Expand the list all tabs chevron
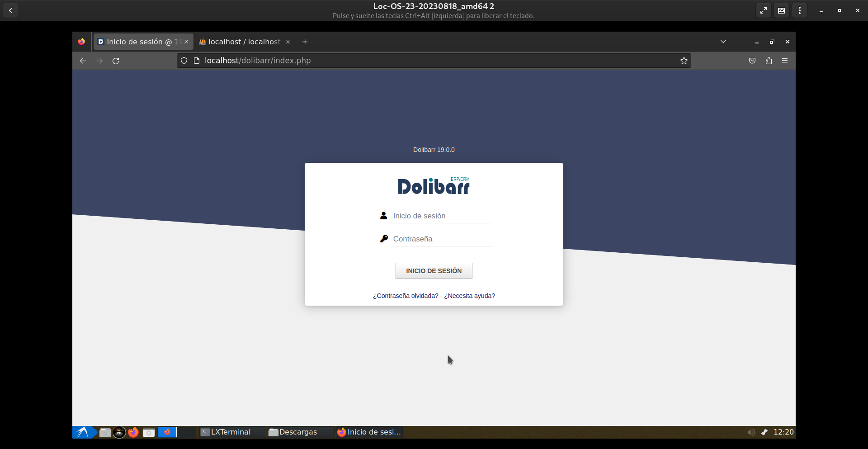 point(723,42)
